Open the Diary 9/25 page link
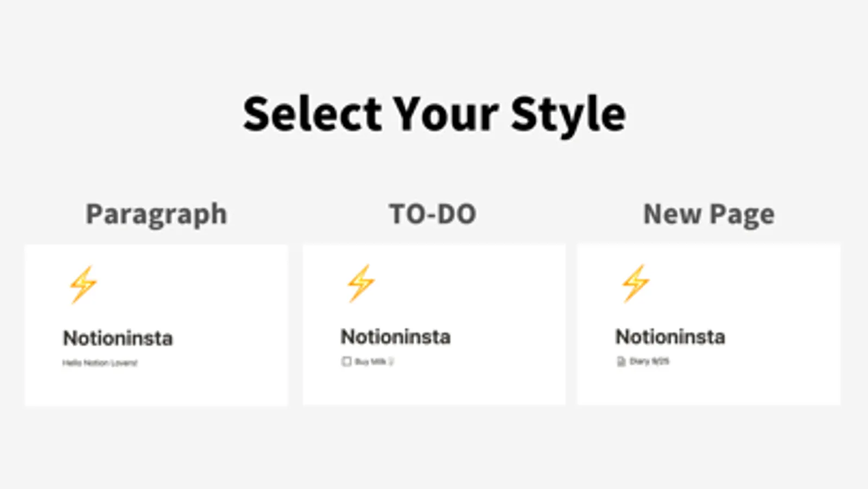This screenshot has width=868, height=489. tap(649, 362)
